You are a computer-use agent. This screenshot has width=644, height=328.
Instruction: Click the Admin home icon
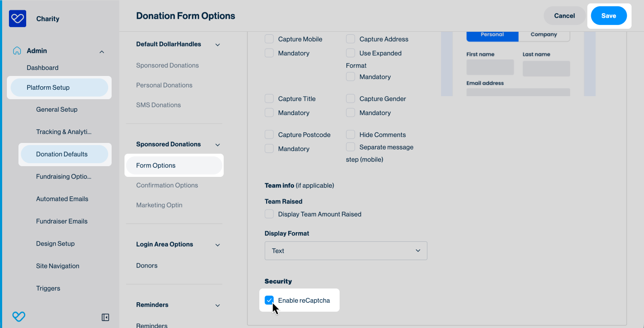pyautogui.click(x=17, y=51)
